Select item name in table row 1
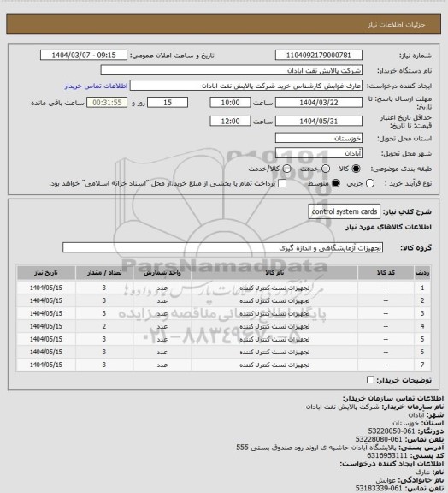Image resolution: width=448 pixels, height=493 pixels. point(274,288)
